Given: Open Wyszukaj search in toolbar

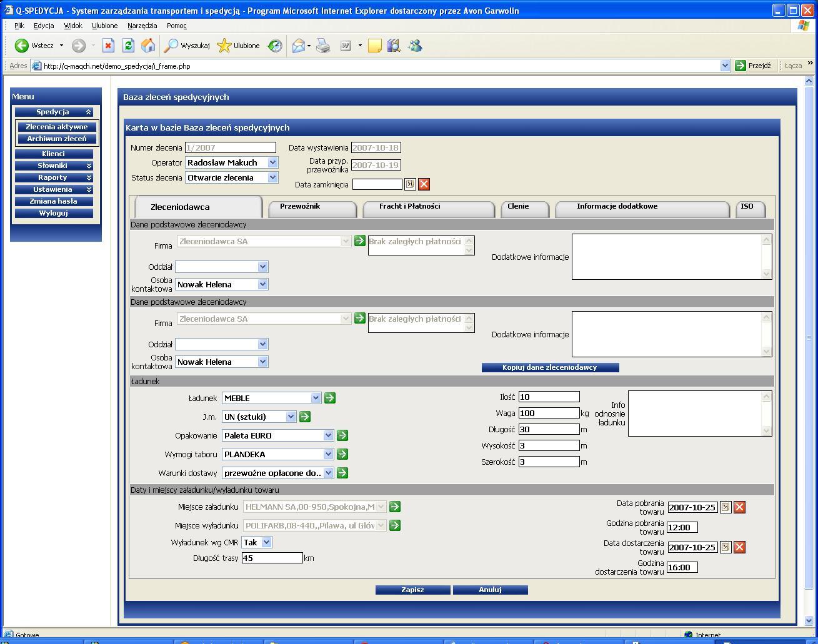Looking at the screenshot, I should click(x=186, y=46).
